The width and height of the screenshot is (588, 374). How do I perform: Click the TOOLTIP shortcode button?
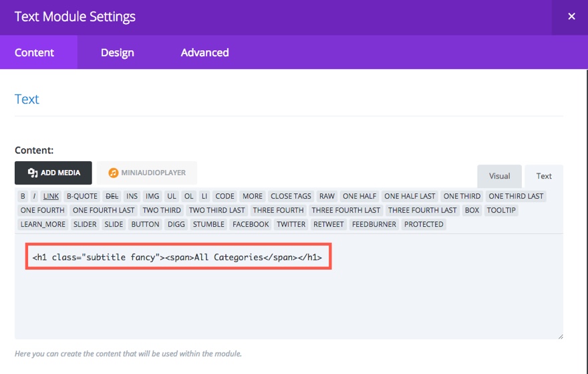click(502, 210)
